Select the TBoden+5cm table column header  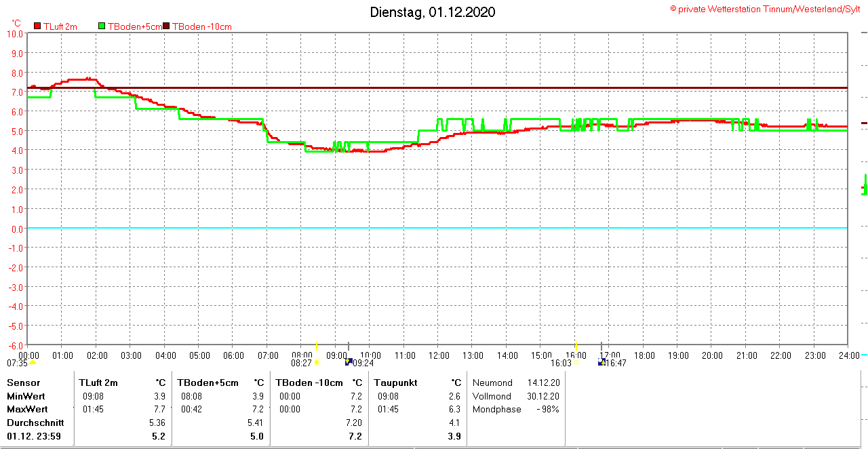click(208, 383)
